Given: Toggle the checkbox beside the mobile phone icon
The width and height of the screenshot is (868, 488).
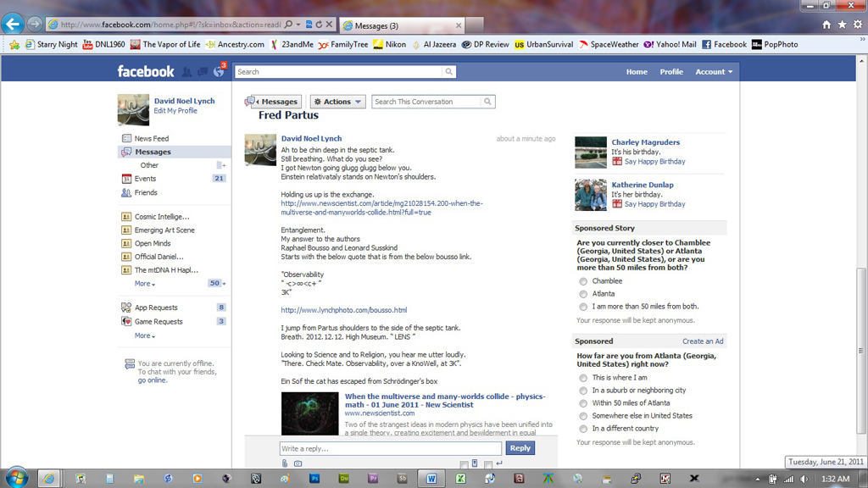Looking at the screenshot, I should tap(464, 465).
